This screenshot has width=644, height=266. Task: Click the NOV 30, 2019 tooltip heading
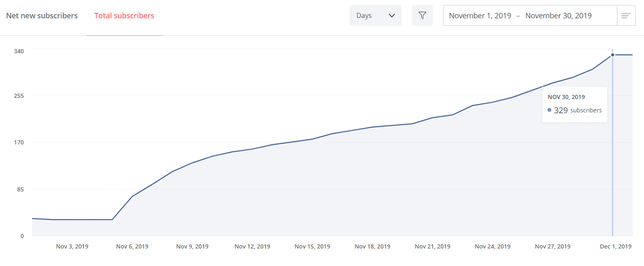point(566,97)
